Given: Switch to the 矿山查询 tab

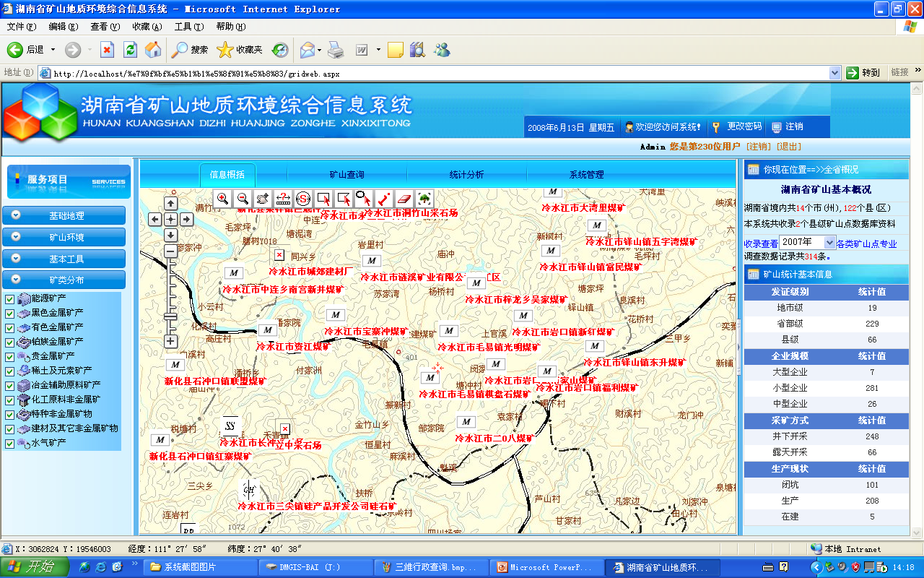Looking at the screenshot, I should click(346, 175).
